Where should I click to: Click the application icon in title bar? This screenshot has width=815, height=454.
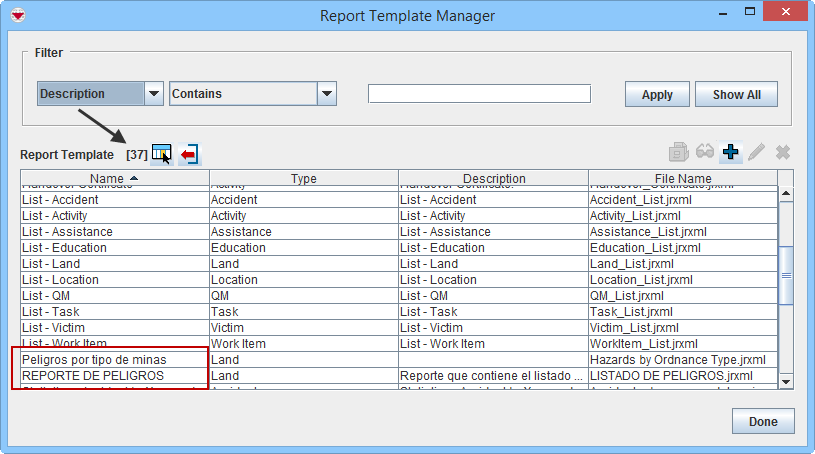pos(17,16)
